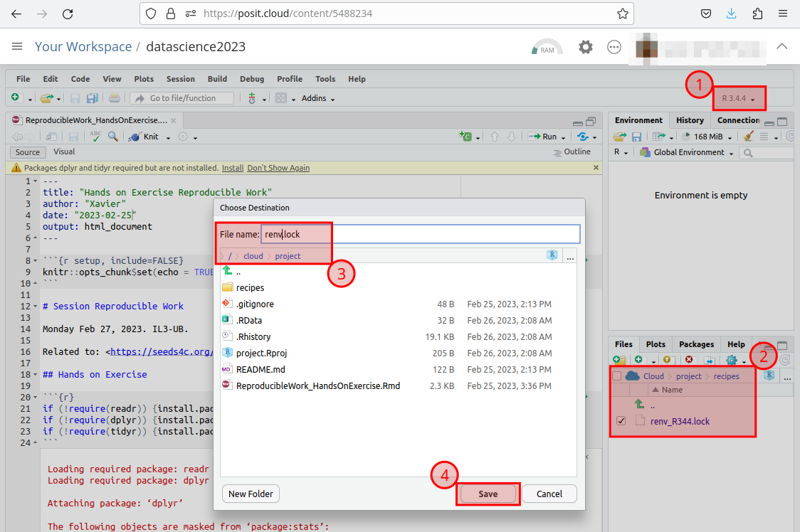Load workspace with the Environment open icon
This screenshot has width=800, height=532.
[619, 136]
